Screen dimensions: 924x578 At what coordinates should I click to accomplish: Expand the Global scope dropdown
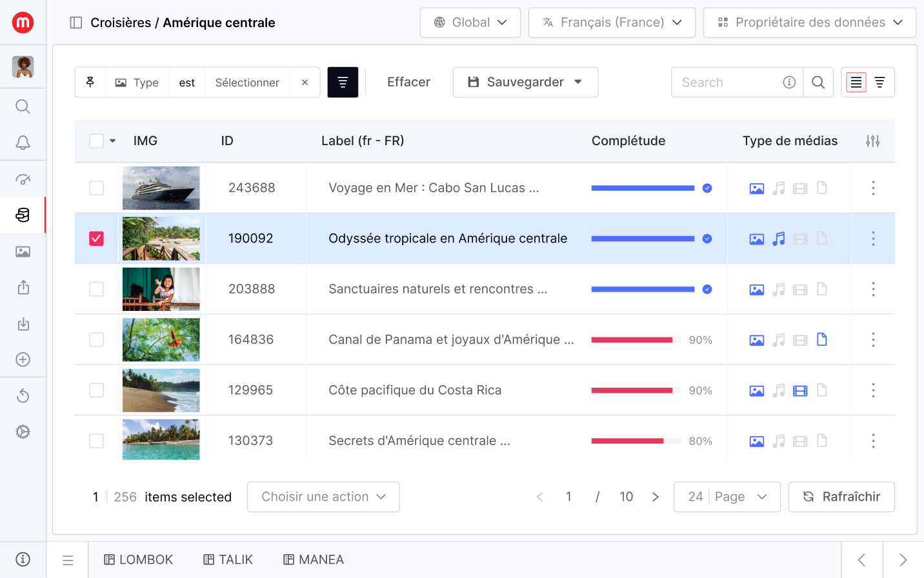coord(470,23)
